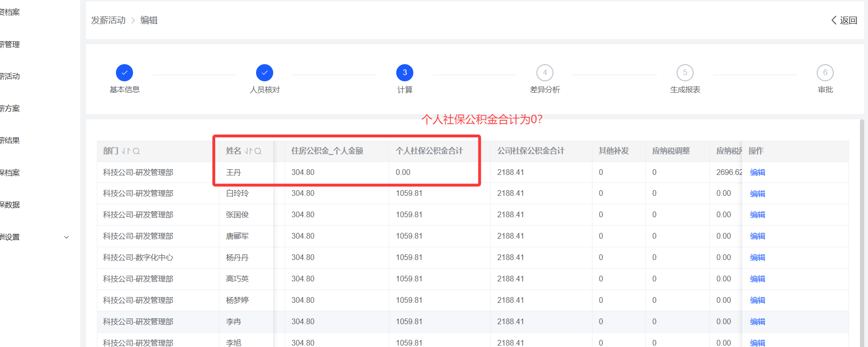The height and width of the screenshot is (347, 868).
Task: Click the 公司社保公积金合计 column header
Action: tap(531, 151)
